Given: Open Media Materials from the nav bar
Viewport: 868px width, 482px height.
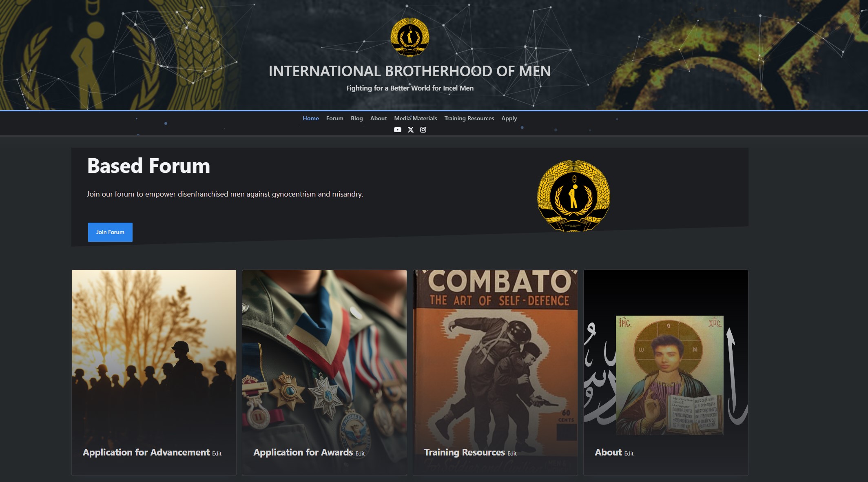Looking at the screenshot, I should click(415, 118).
